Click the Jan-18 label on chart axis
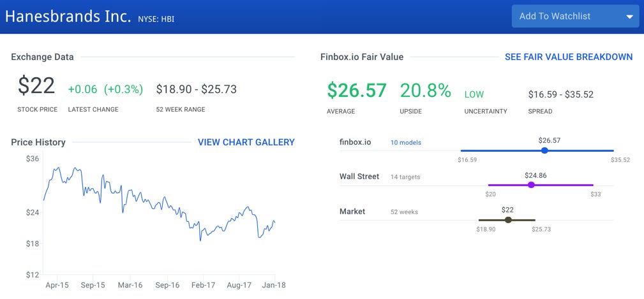The image size is (644, 299). (273, 286)
